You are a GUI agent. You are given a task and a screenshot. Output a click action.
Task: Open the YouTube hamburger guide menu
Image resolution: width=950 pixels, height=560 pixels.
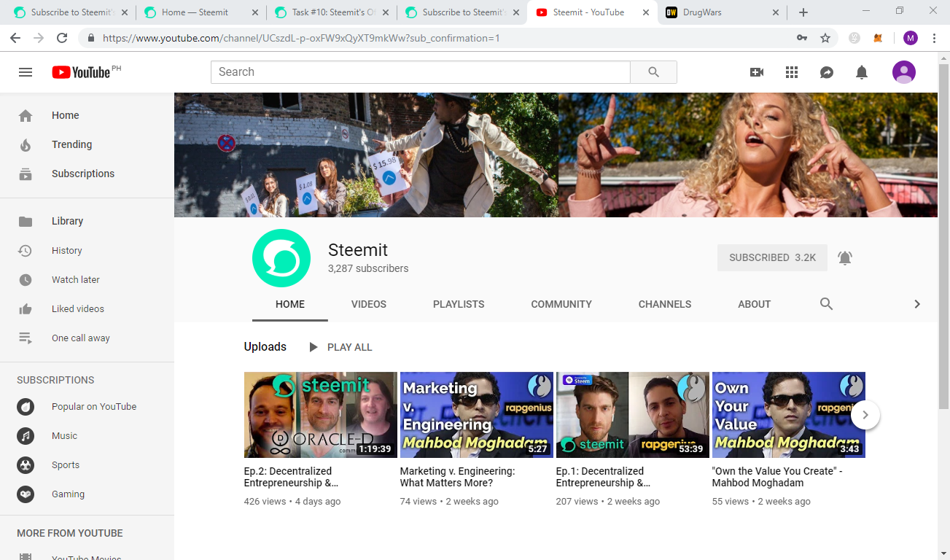click(26, 72)
